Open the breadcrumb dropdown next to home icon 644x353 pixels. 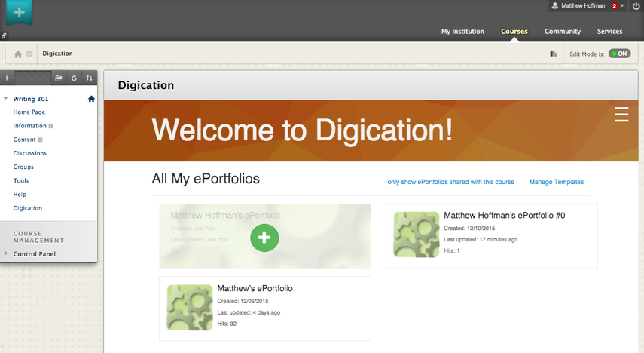[x=29, y=54]
